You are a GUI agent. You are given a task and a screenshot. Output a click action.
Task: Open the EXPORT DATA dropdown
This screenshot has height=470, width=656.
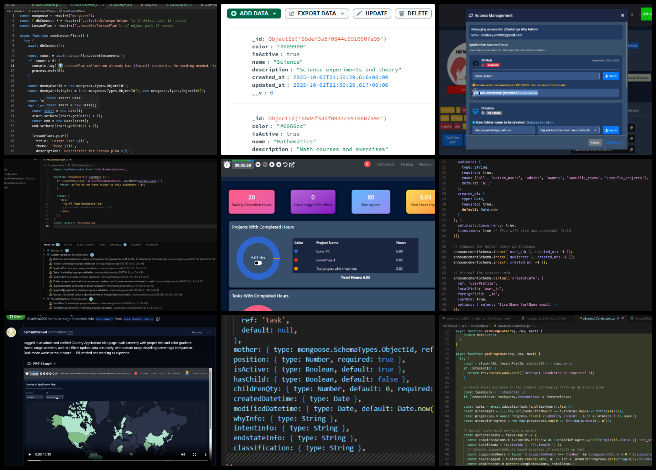tap(320, 15)
